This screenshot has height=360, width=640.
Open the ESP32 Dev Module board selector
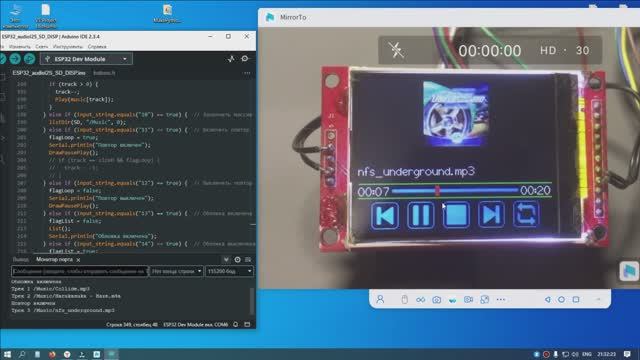click(86, 59)
